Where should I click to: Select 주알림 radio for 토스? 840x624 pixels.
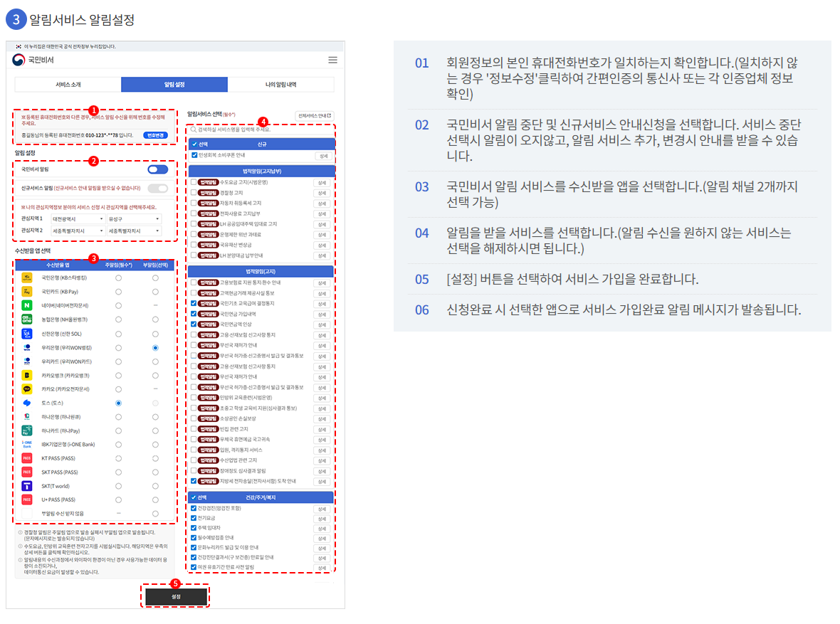[118, 403]
